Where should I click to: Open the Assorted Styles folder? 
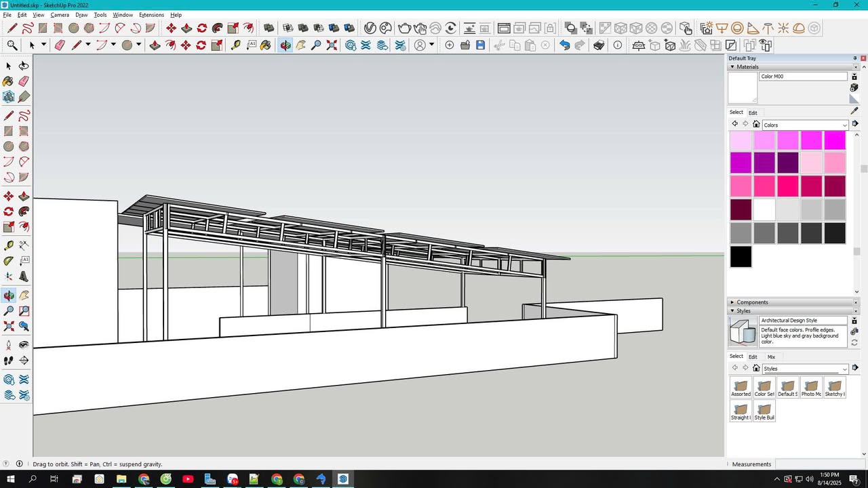click(741, 388)
